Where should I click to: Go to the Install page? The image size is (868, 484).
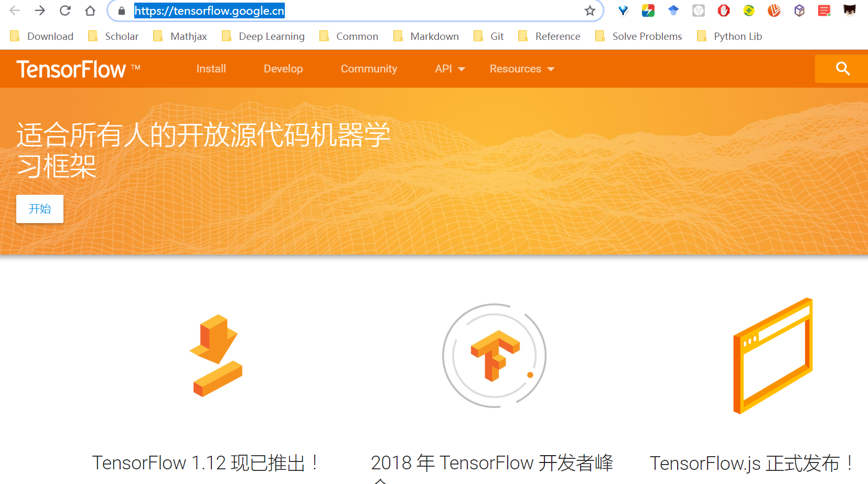[211, 69]
